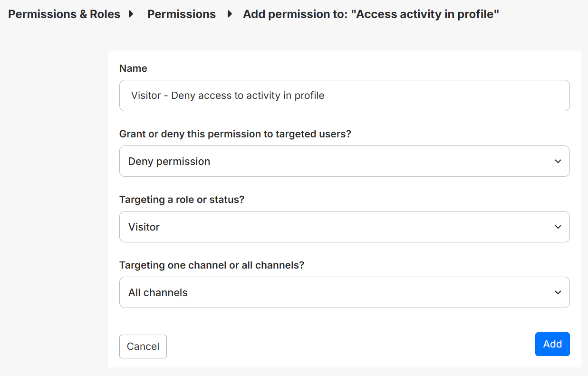
Task: Click chevron icon on Visitor dropdown
Action: click(558, 227)
